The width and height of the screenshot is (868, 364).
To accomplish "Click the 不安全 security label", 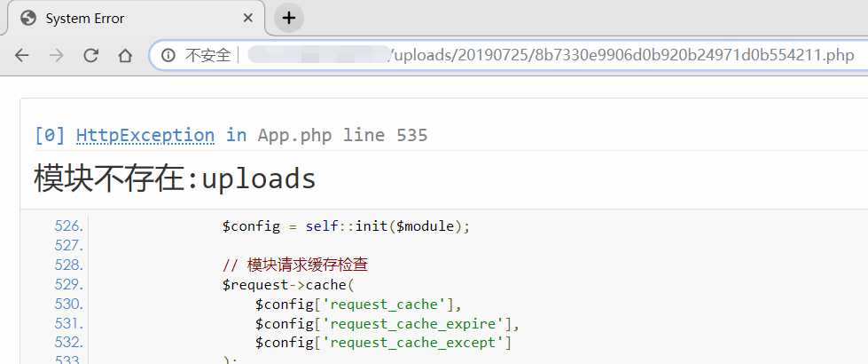I will click(x=207, y=55).
